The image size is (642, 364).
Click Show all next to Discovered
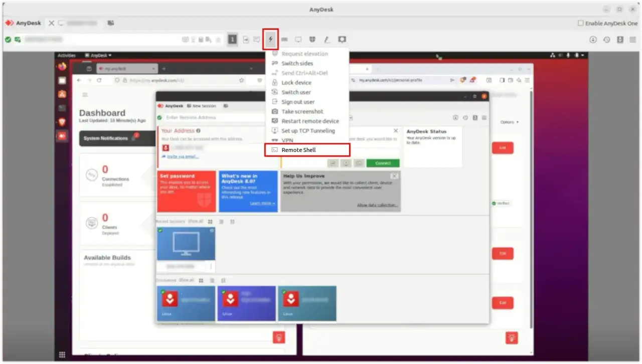point(186,280)
